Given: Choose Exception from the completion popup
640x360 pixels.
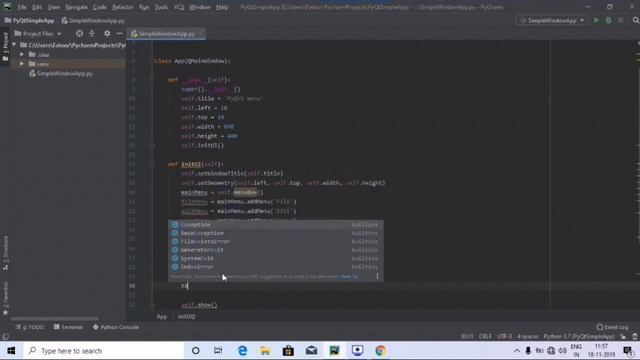Looking at the screenshot, I should pyautogui.click(x=276, y=224).
